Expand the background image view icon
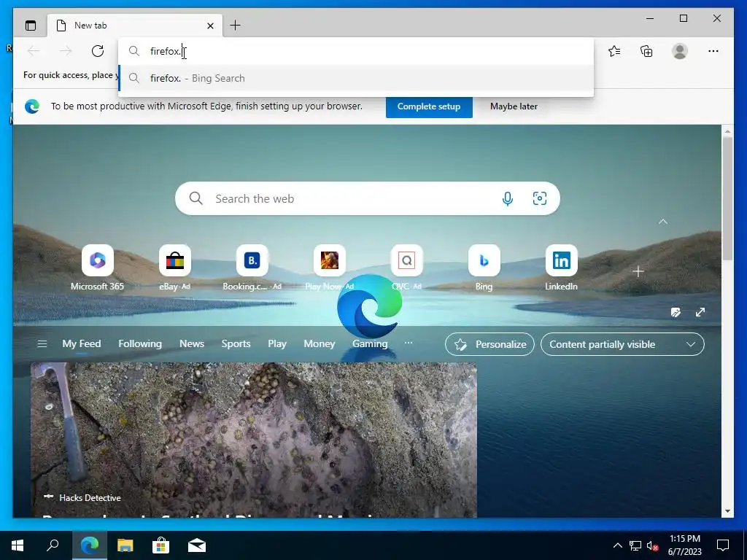747x560 pixels. (700, 312)
